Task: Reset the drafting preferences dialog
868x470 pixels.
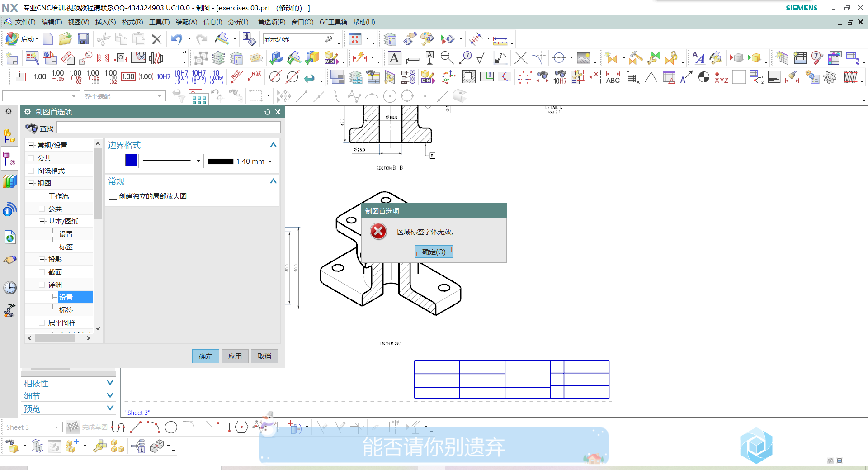Action: coord(267,112)
